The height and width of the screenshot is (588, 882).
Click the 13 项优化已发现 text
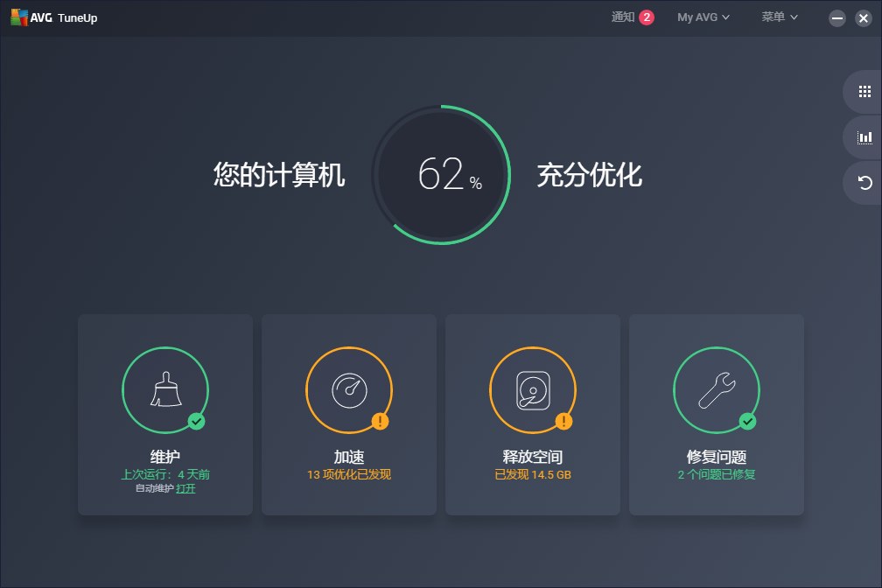pyautogui.click(x=349, y=474)
